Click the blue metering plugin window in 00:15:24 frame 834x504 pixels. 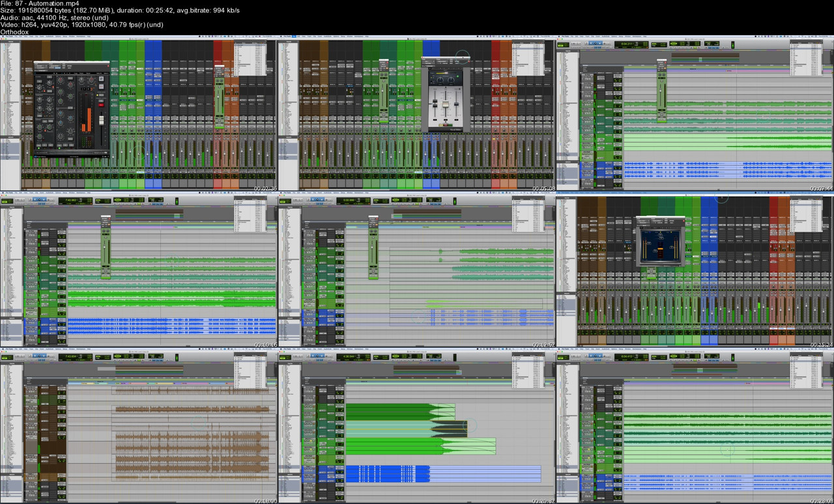pyautogui.click(x=659, y=241)
